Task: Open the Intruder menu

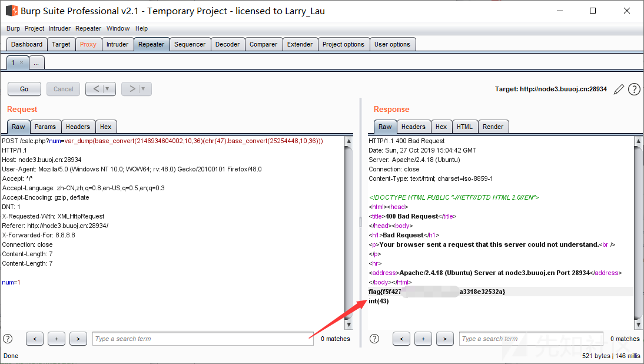Action: pos(59,28)
